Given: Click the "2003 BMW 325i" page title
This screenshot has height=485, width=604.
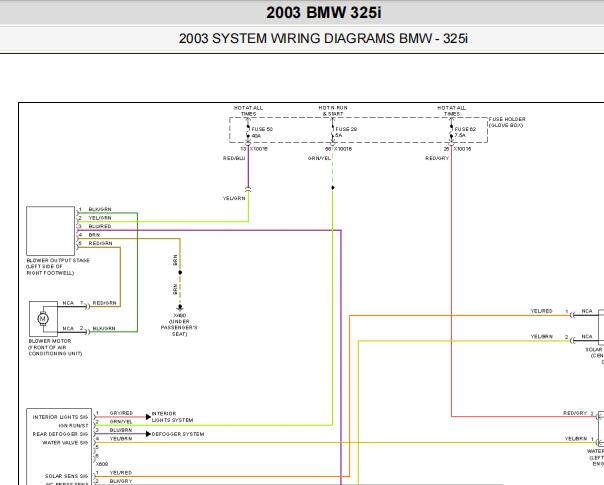Looking at the screenshot, I should 324,13.
